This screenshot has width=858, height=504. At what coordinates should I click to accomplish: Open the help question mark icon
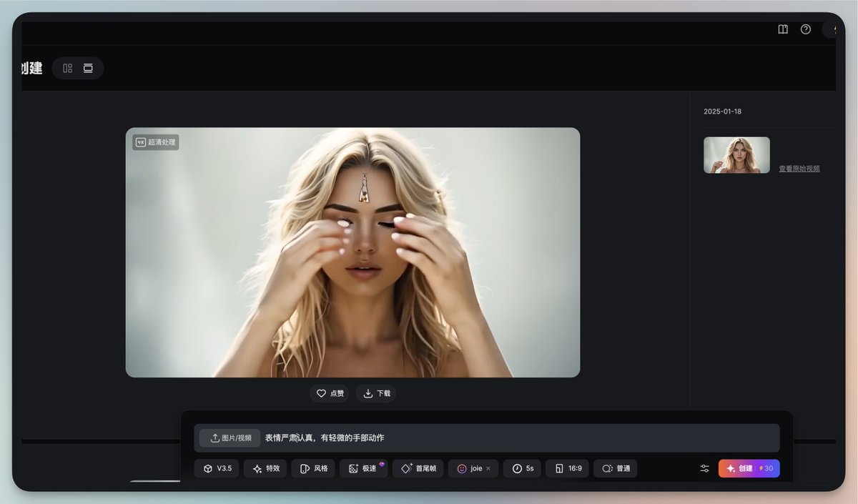coord(806,29)
